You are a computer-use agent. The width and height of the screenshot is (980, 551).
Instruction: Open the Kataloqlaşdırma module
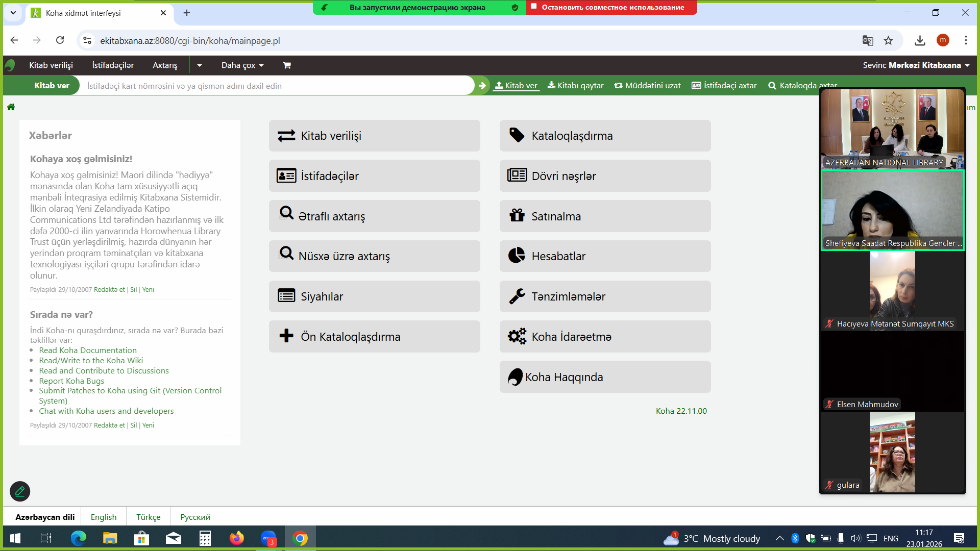click(605, 136)
